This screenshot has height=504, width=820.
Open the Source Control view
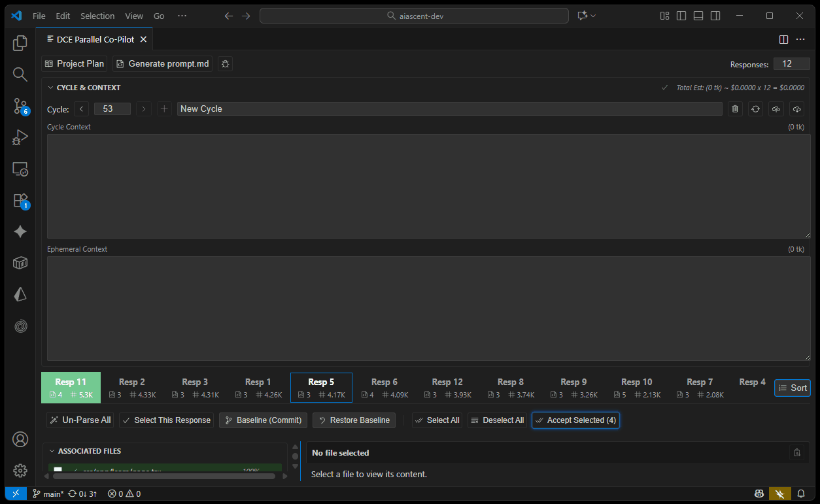pos(20,106)
